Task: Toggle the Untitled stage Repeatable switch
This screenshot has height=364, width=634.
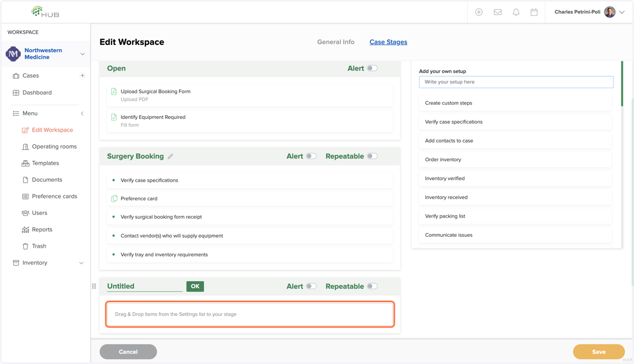Action: pos(372,286)
